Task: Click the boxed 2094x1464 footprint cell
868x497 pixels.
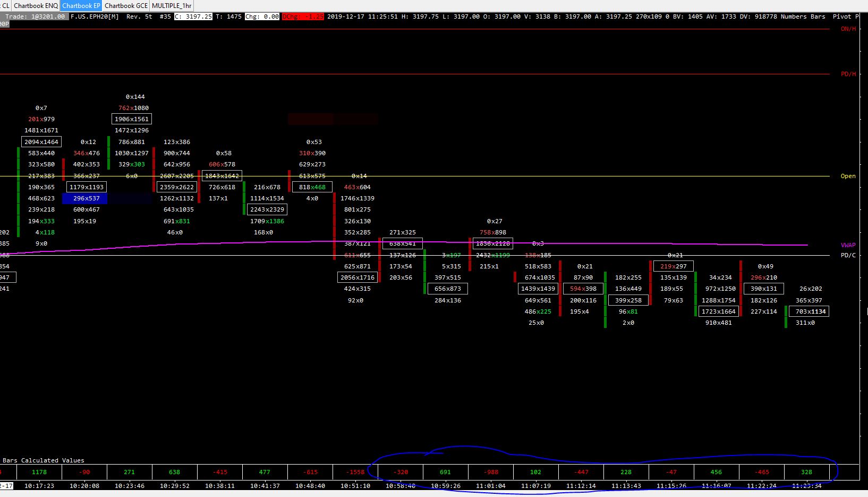Action: pos(41,142)
